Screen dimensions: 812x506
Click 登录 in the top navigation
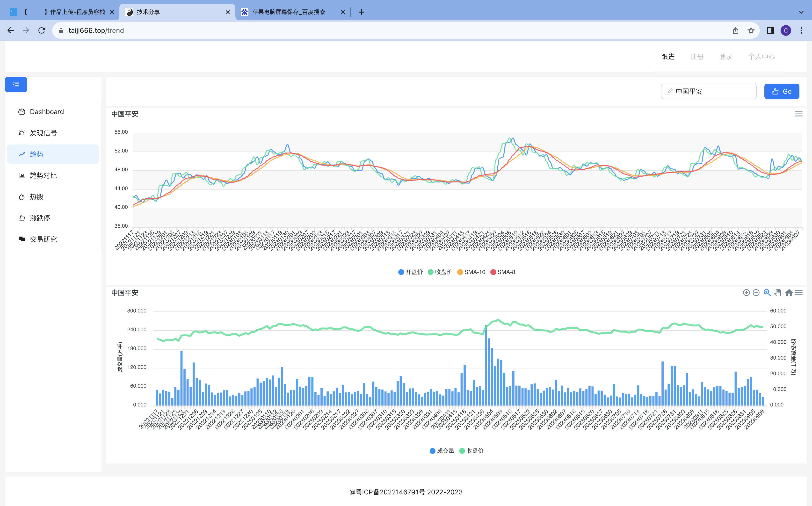point(726,57)
